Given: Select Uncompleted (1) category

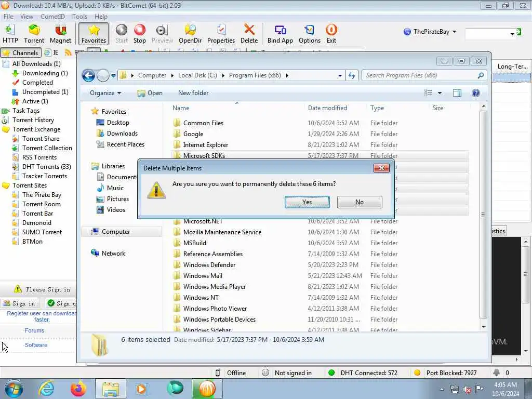Looking at the screenshot, I should [x=45, y=92].
